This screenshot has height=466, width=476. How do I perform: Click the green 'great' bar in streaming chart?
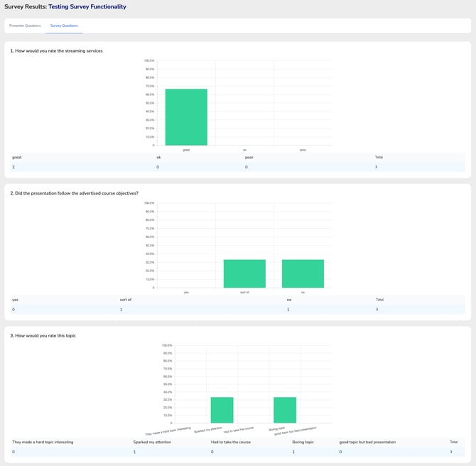click(186, 117)
